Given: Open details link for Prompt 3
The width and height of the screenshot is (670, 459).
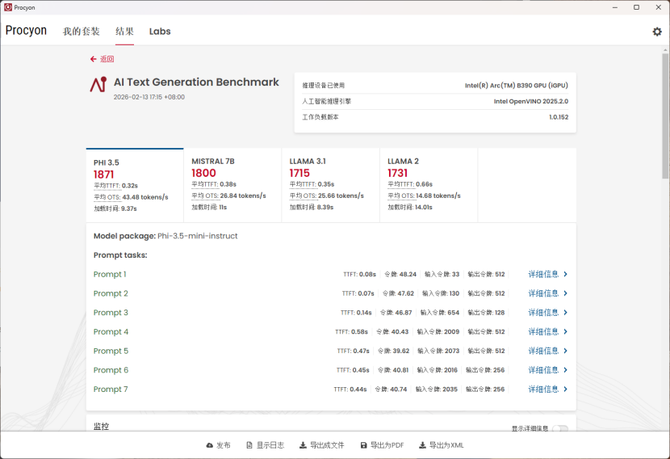Looking at the screenshot, I should (x=543, y=313).
